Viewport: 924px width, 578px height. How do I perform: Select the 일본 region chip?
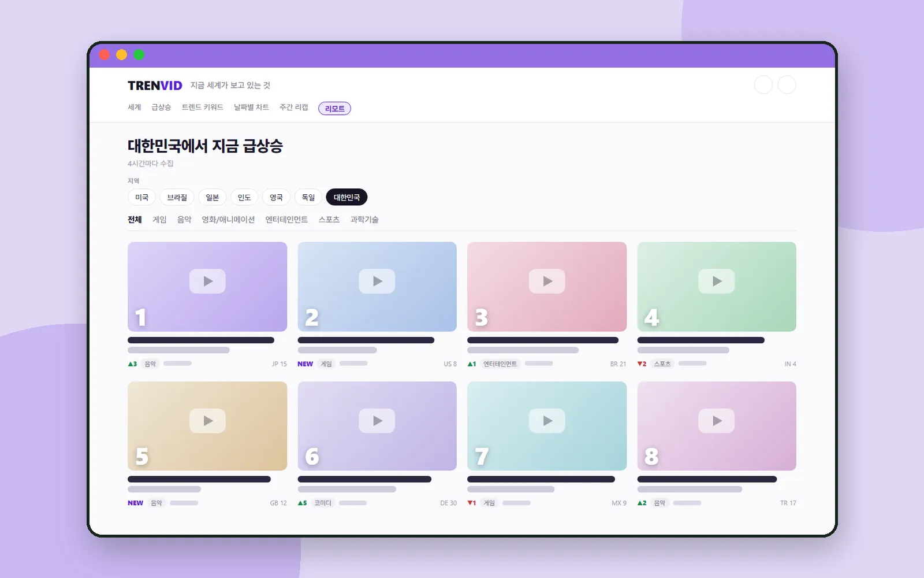tap(213, 197)
